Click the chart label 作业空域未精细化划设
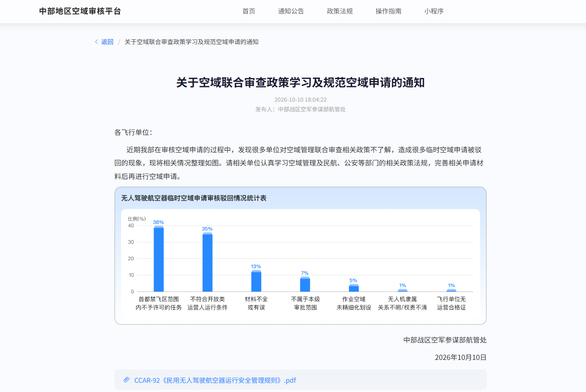Viewport: 586px width, 392px height. point(354,303)
